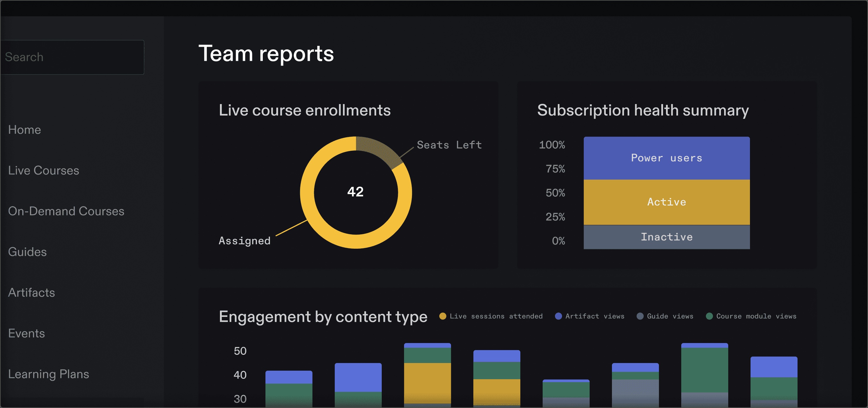Toggle Artifact views legend dot

pos(558,316)
